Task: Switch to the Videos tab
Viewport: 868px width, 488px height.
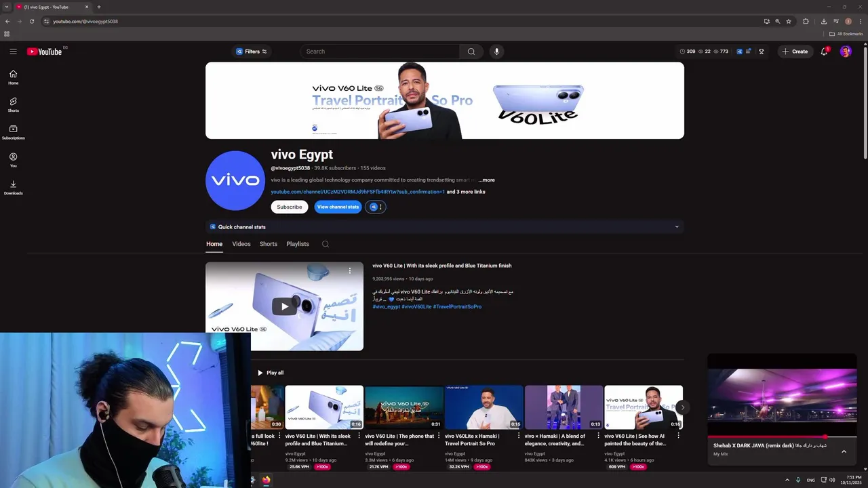Action: [241, 244]
